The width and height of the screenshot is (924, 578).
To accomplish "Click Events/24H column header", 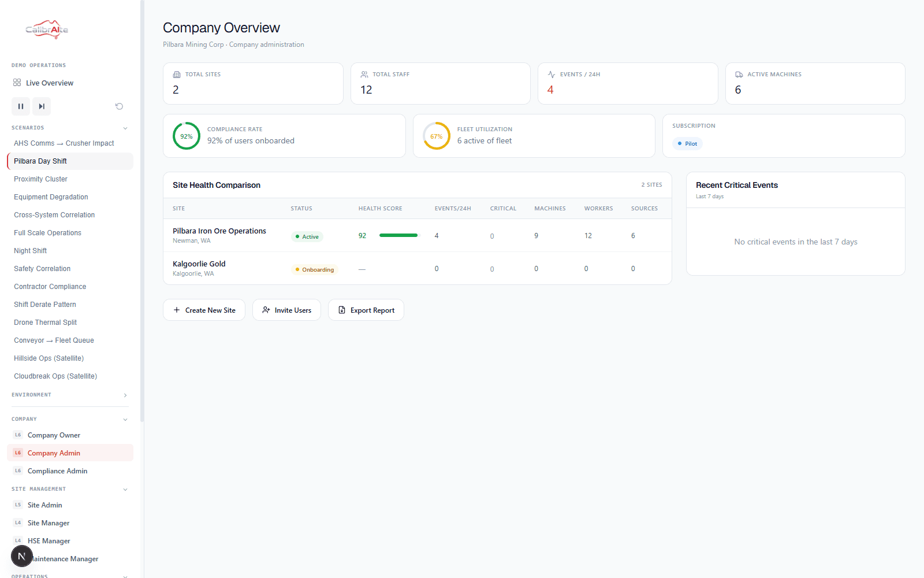I will pos(453,208).
